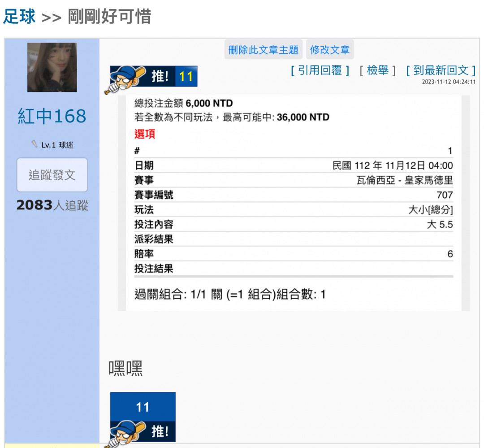
Task: Click the 派彩結果 row label
Action: [154, 239]
